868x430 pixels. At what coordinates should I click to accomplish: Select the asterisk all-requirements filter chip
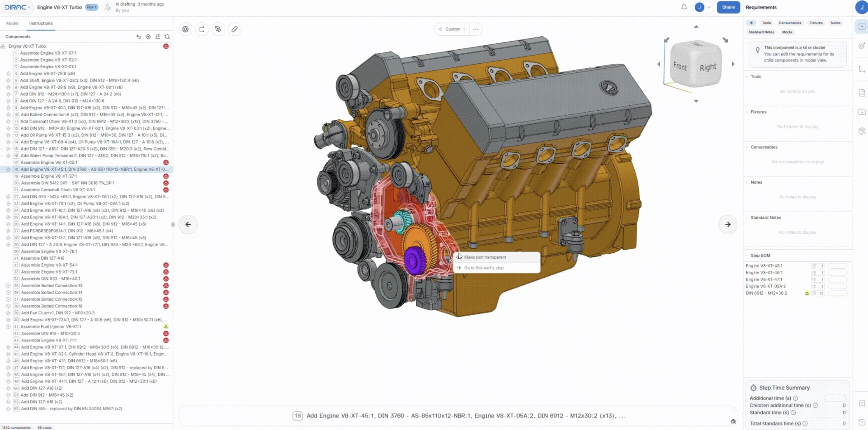tap(751, 23)
